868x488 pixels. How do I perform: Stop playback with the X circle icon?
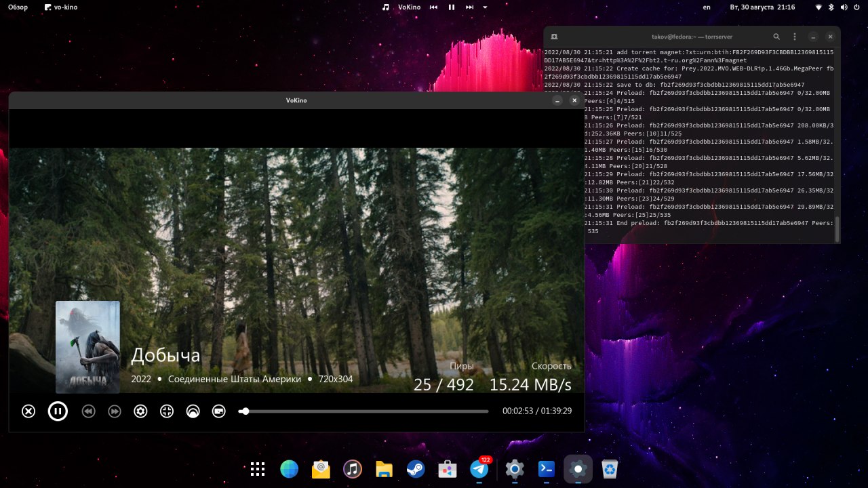coord(28,411)
